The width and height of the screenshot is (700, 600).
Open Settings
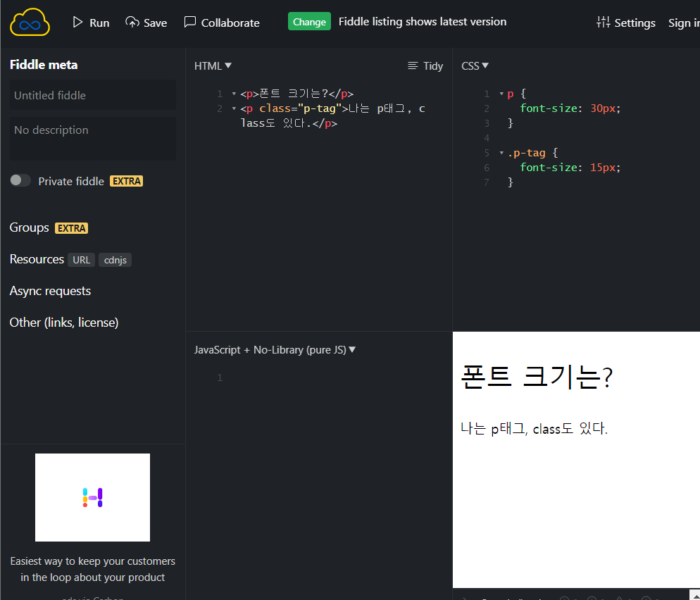[626, 23]
